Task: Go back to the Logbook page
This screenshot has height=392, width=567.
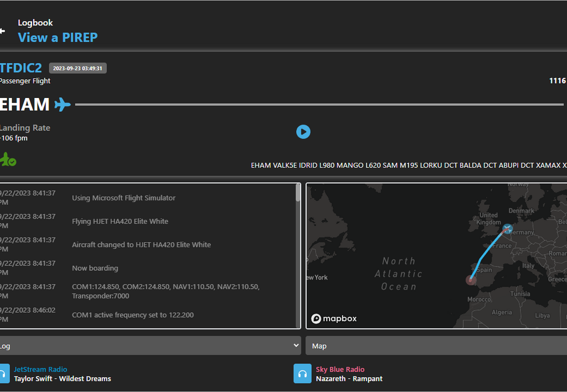Action: click(x=35, y=23)
